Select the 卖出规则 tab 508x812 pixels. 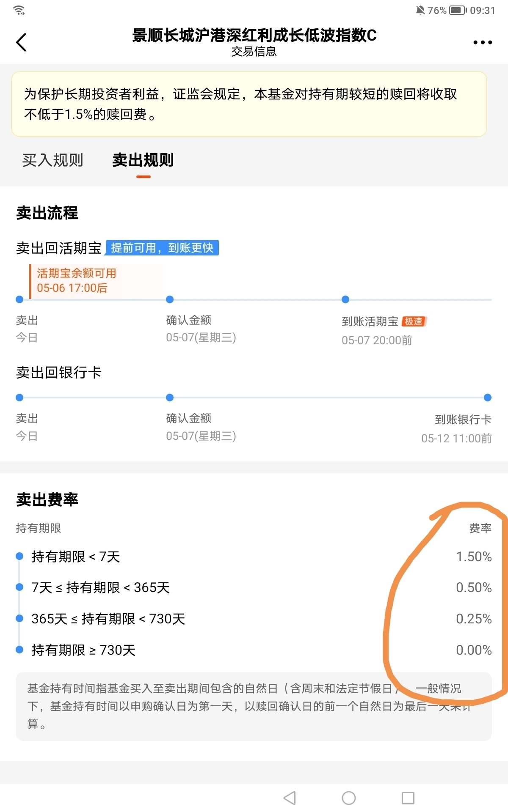click(x=143, y=160)
